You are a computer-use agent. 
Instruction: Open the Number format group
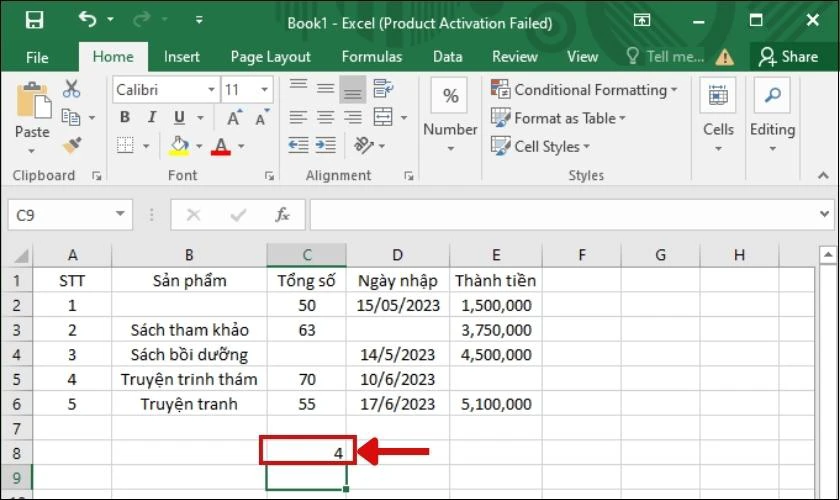450,115
